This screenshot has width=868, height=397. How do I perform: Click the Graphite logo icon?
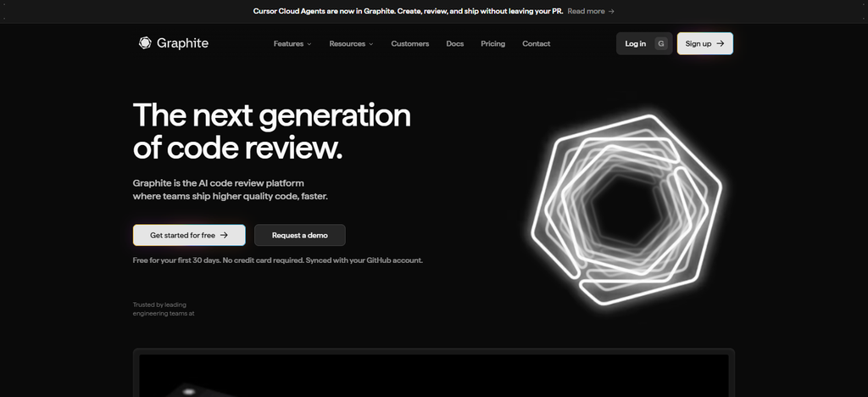tap(145, 42)
